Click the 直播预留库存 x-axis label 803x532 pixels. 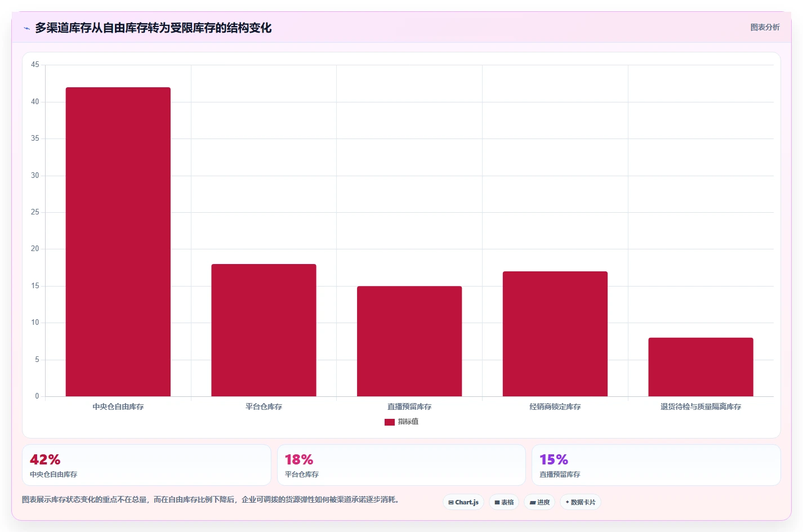[409, 406]
